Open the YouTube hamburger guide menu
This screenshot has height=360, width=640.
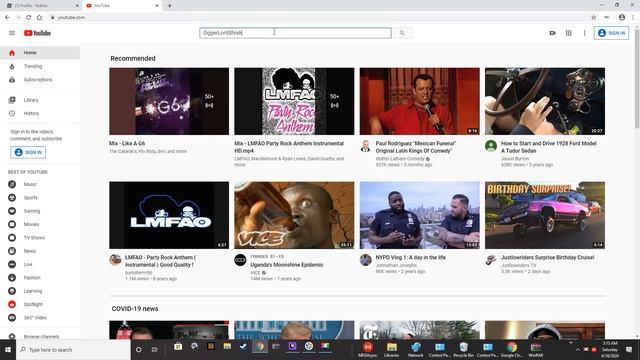click(12, 33)
